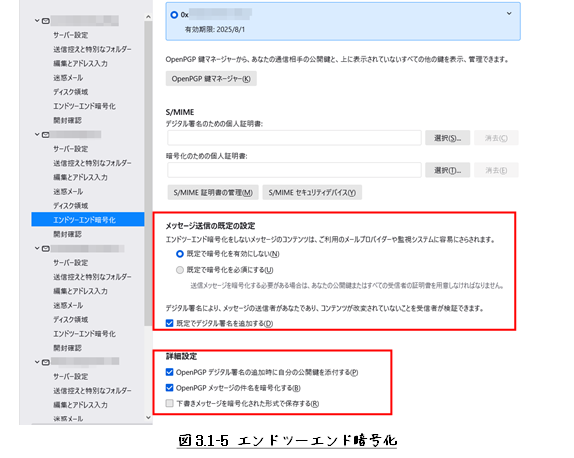Click the first account's mail envelope icon

click(46, 21)
